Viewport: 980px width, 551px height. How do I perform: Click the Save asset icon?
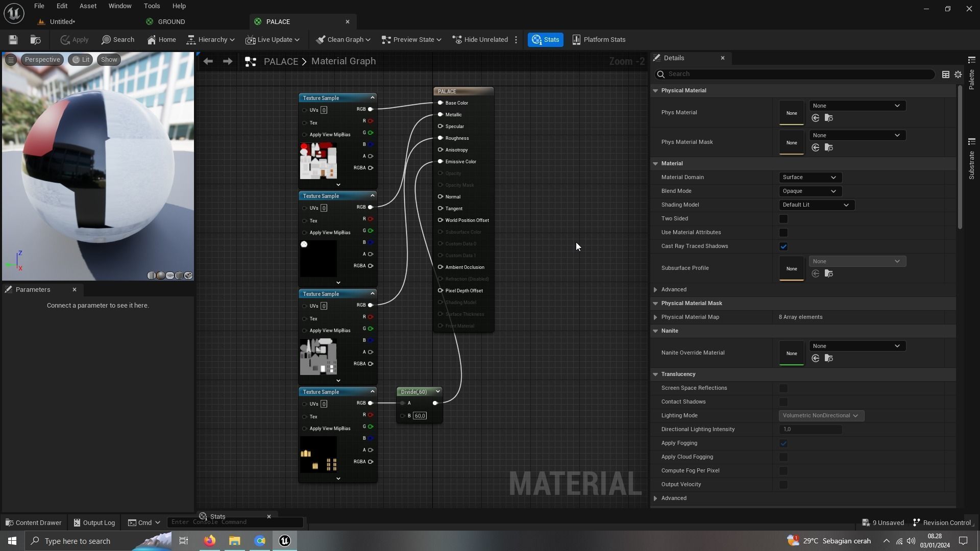[x=13, y=40]
